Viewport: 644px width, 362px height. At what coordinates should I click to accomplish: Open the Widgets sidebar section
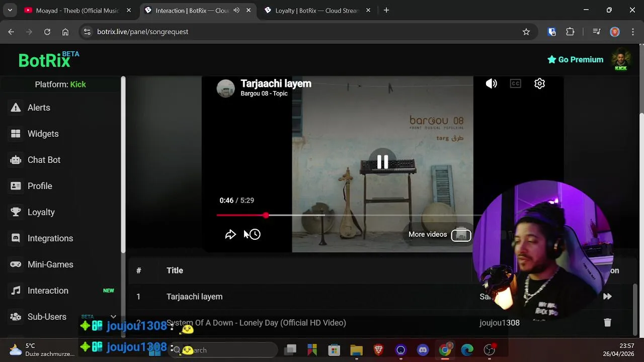(x=43, y=134)
